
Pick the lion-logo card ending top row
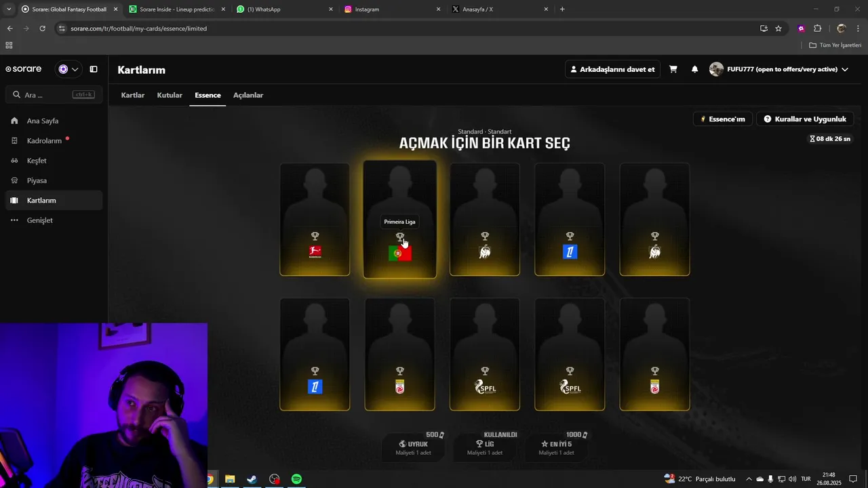click(654, 220)
